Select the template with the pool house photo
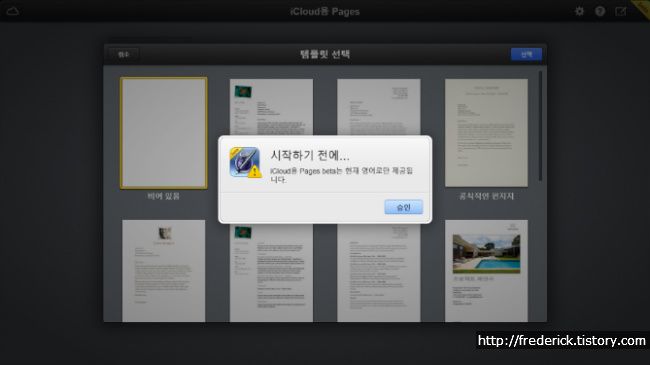Screen dimensions: 650x365 pos(486,271)
